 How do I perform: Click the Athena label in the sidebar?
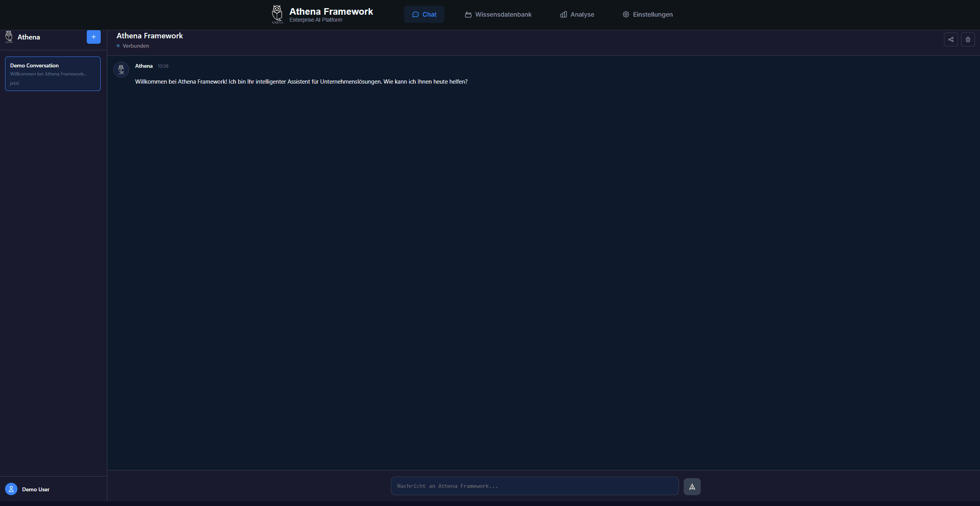pos(29,37)
